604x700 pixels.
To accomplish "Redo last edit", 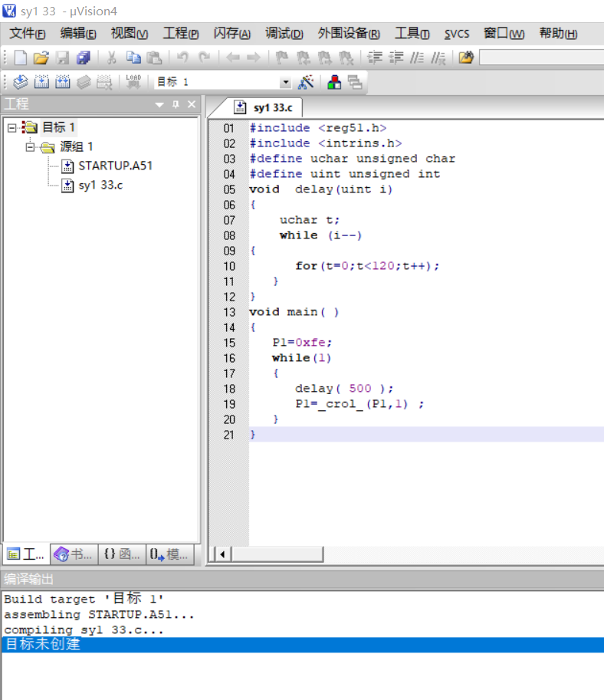I will coord(205,58).
